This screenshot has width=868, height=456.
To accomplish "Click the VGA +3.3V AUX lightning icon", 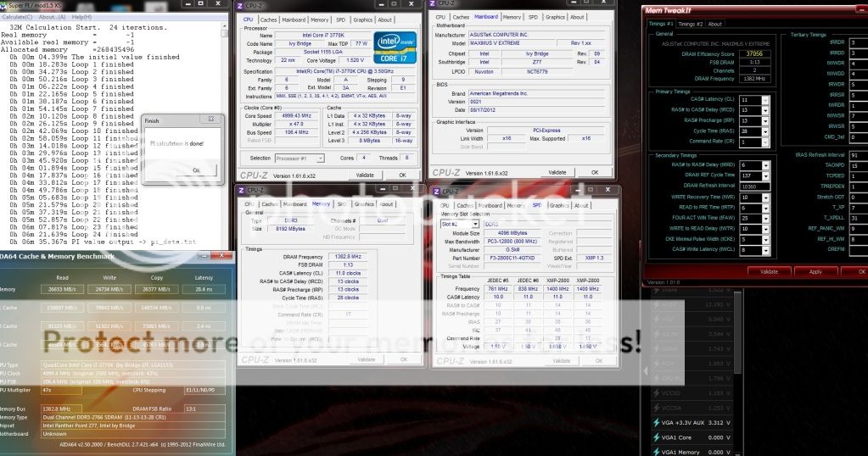I will click(655, 422).
